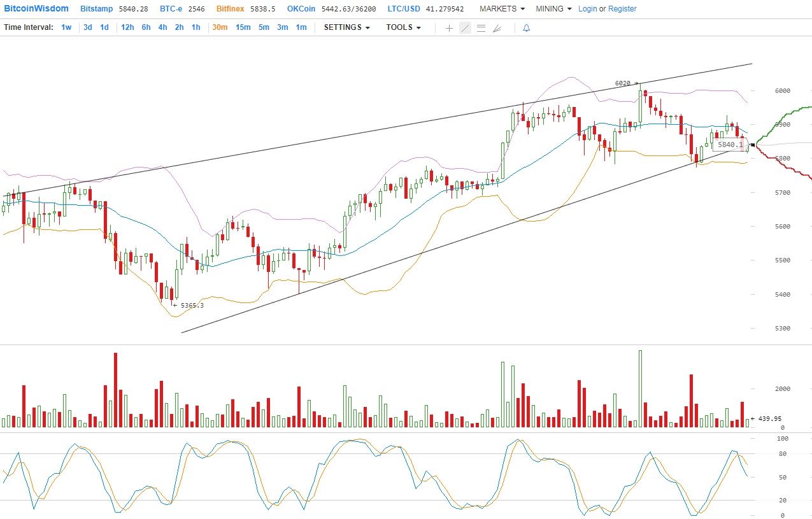Select the trend line drawing tool
The height and width of the screenshot is (519, 812).
click(465, 28)
